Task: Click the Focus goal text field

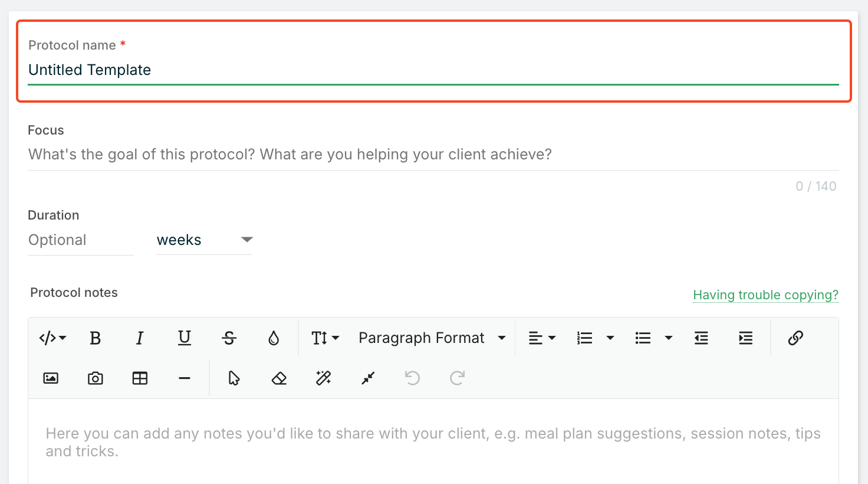Action: point(433,155)
